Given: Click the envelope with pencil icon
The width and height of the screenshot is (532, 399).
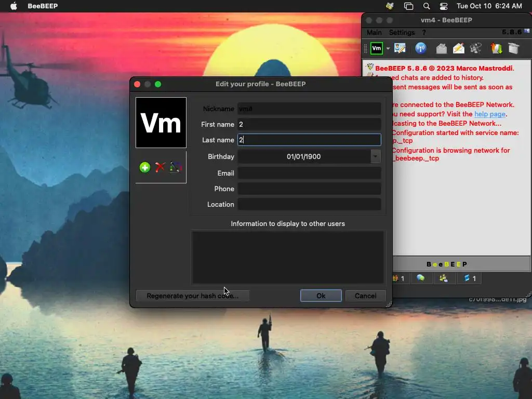Looking at the screenshot, I should click(x=458, y=48).
